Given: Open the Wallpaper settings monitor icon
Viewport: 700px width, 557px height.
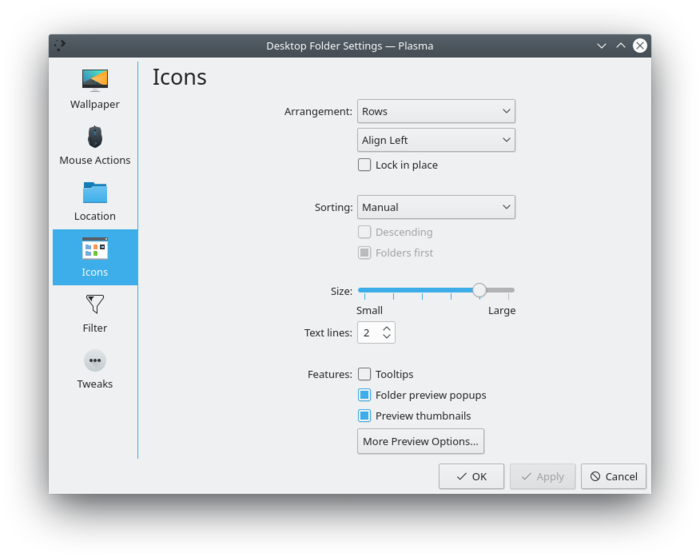Looking at the screenshot, I should pos(95,80).
